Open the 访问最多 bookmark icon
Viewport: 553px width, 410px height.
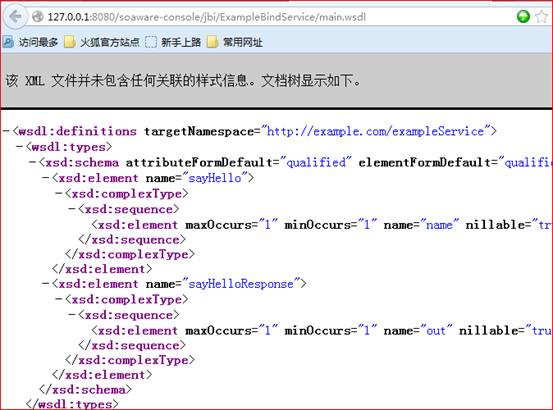coord(8,42)
